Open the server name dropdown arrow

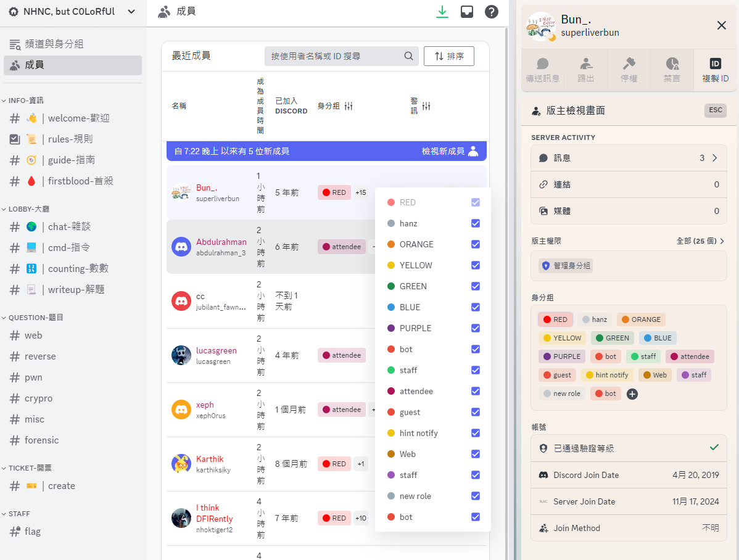[x=131, y=12]
